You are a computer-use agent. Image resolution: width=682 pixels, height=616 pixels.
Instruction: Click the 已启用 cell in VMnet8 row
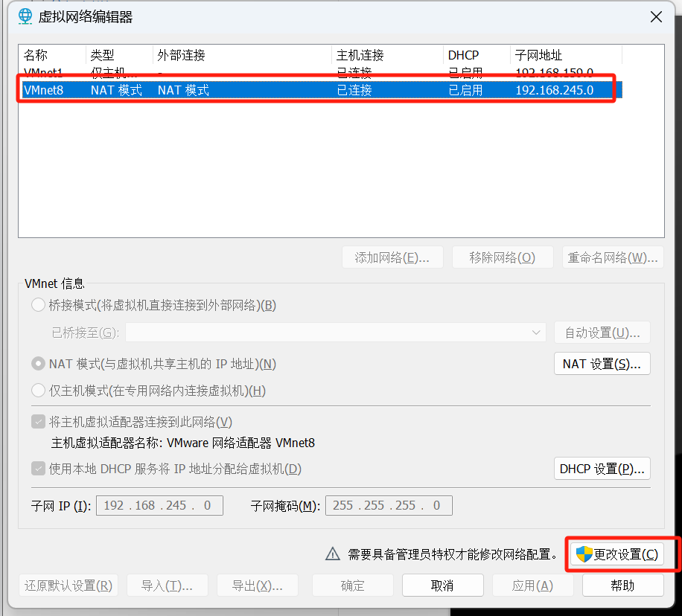tap(465, 90)
